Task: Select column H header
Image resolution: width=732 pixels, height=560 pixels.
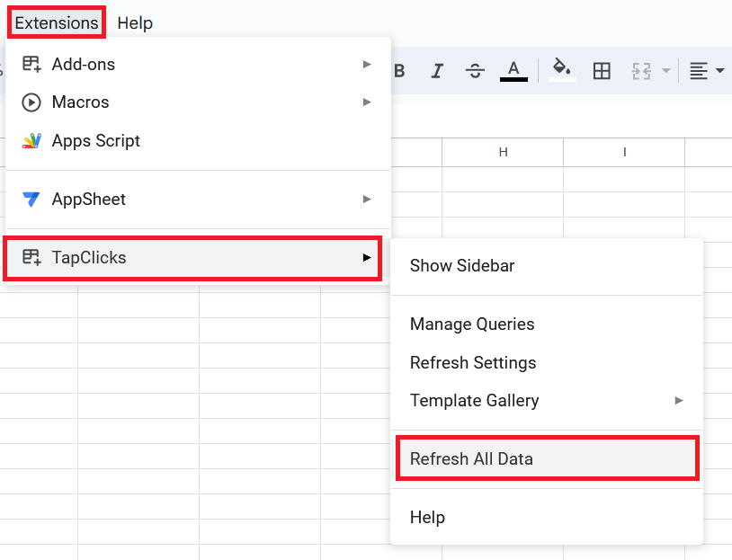Action: pos(503,152)
